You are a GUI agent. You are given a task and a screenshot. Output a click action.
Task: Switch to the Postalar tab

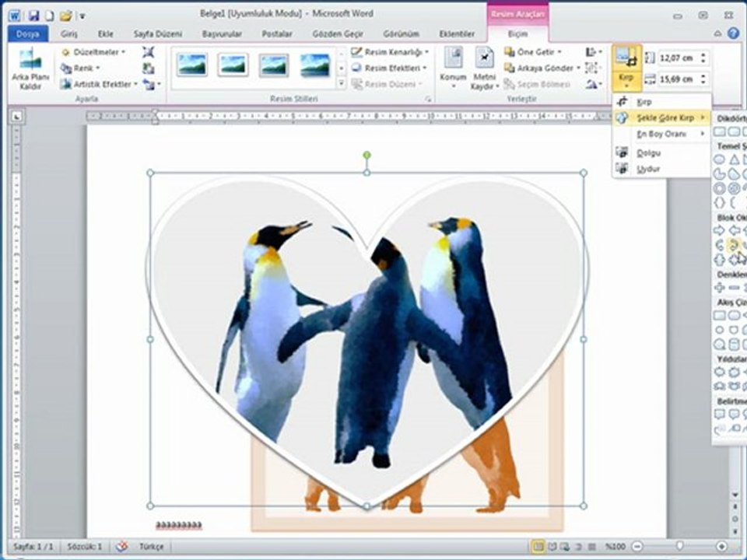(x=277, y=33)
